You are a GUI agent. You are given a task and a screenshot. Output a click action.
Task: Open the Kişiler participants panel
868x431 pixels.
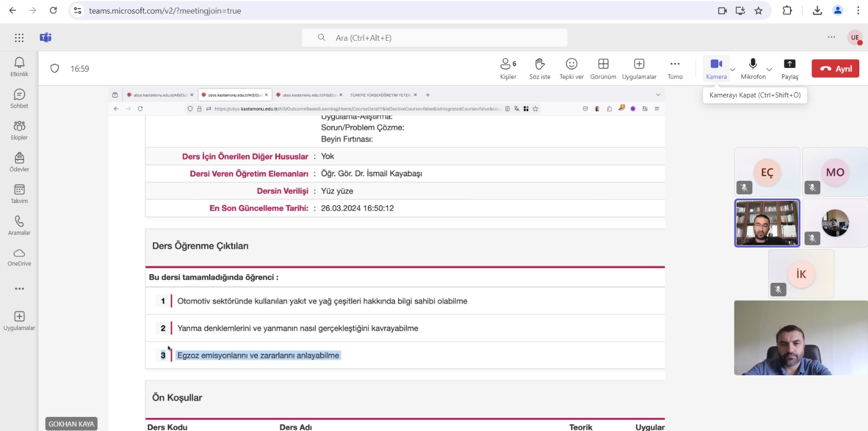(x=508, y=68)
